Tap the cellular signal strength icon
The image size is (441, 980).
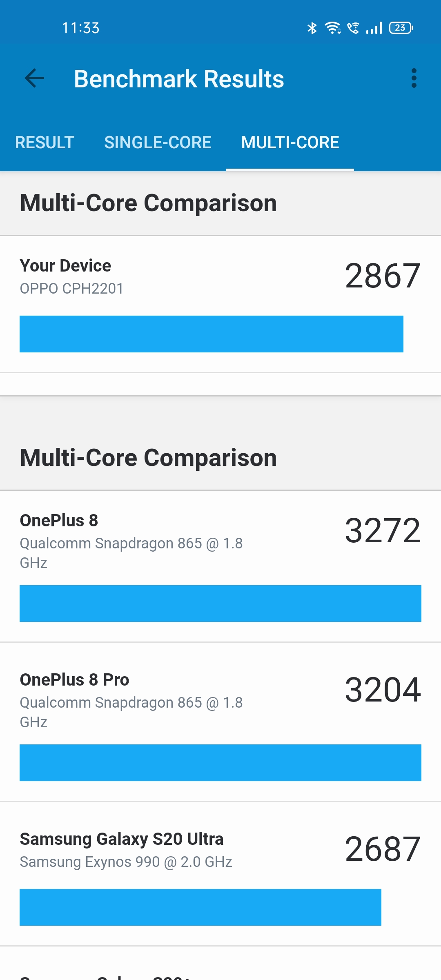(x=374, y=28)
